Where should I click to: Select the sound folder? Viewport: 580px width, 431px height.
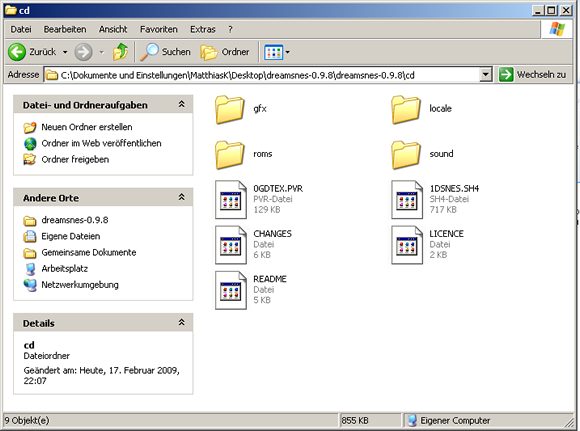click(x=422, y=154)
